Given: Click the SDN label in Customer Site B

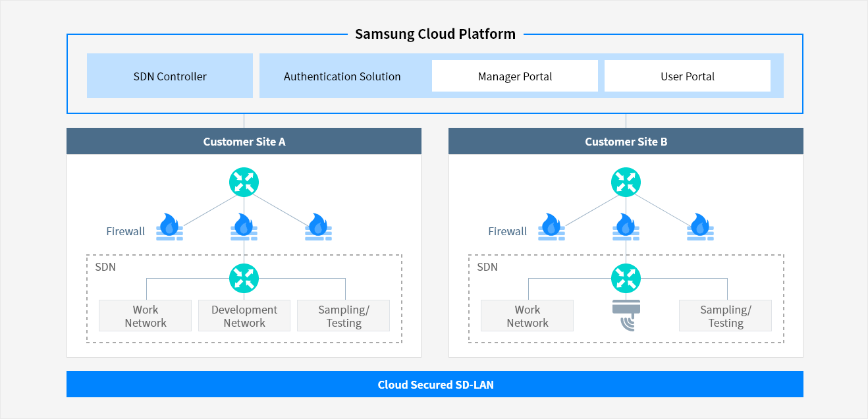Looking at the screenshot, I should pos(487,267).
